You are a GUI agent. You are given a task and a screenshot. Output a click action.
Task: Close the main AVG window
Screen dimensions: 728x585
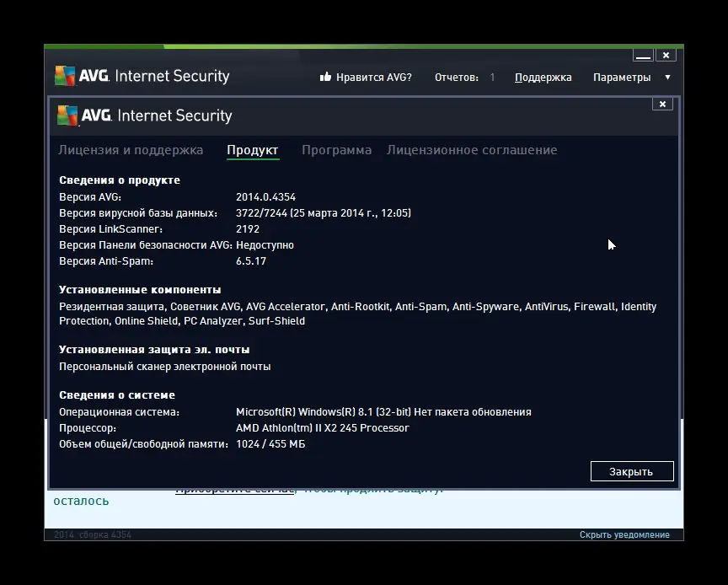(666, 56)
